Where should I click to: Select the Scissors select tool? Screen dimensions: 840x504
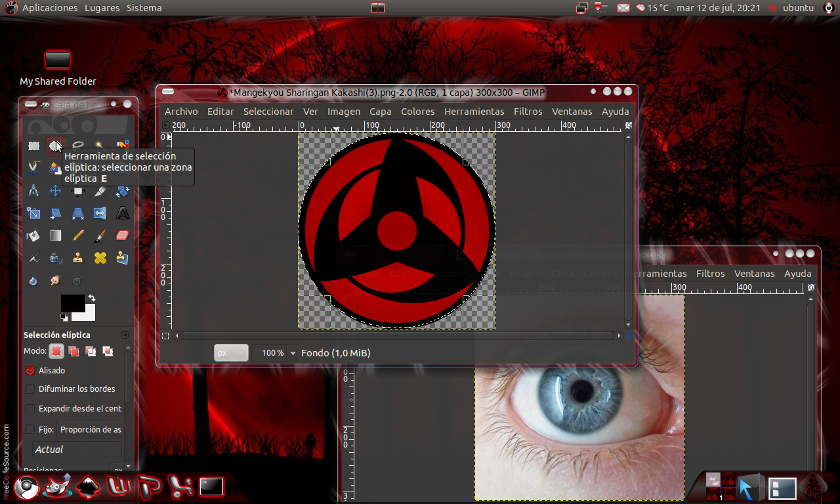tap(33, 168)
